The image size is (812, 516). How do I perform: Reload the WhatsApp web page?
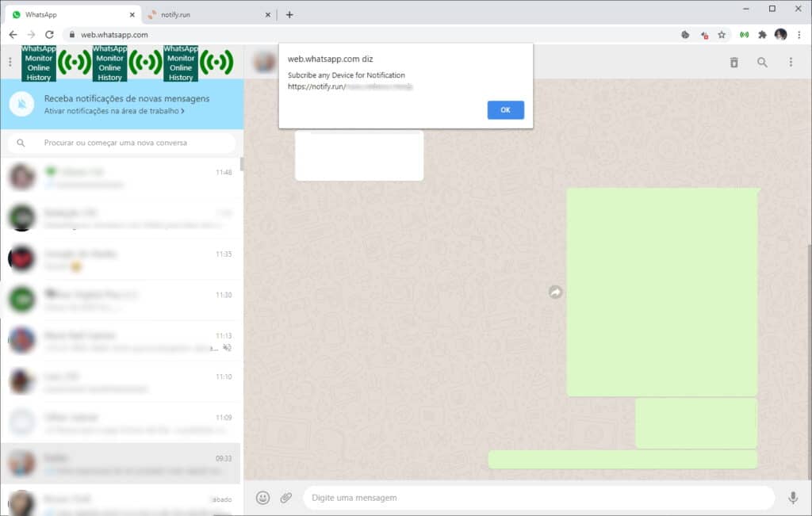(49, 35)
